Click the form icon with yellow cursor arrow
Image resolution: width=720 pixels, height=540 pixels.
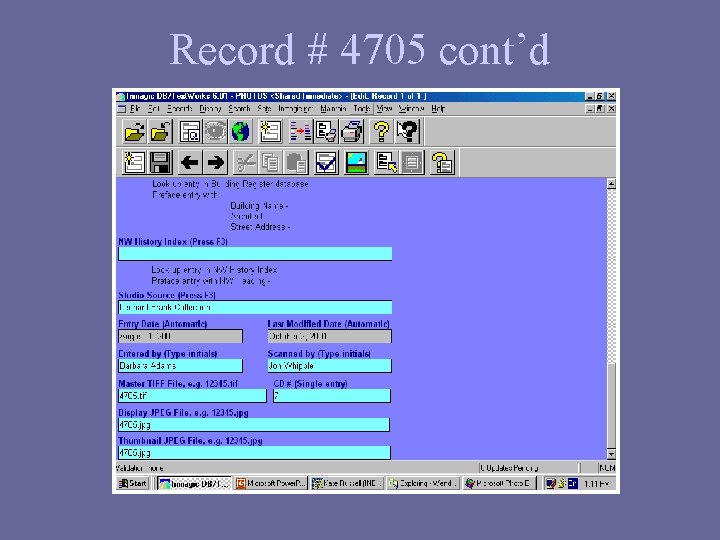(x=386, y=163)
